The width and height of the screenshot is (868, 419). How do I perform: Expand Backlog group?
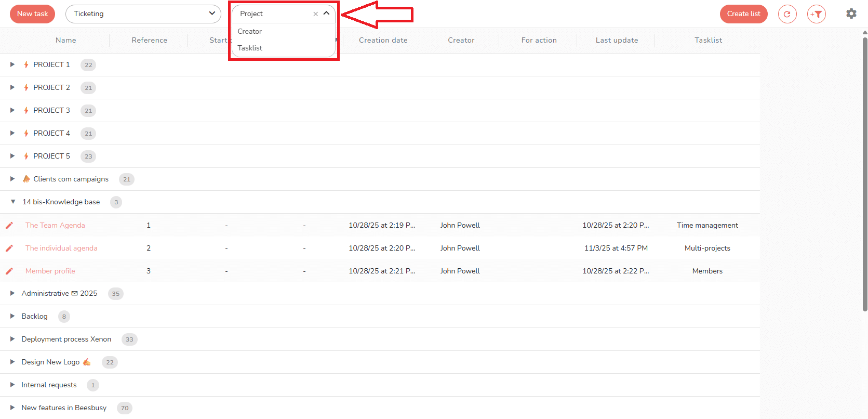12,316
